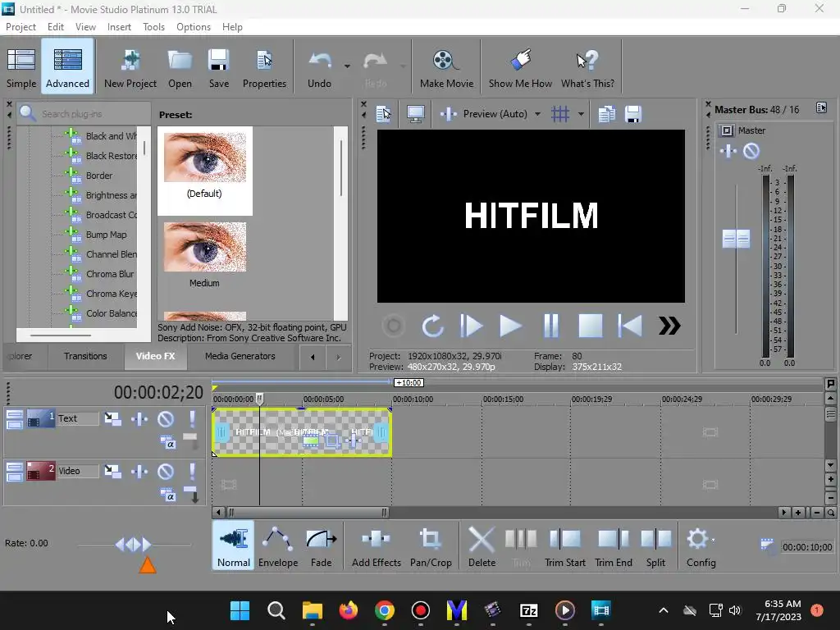Choose the (Default) noise preset thumbnail
The width and height of the screenshot is (840, 630).
tap(204, 157)
